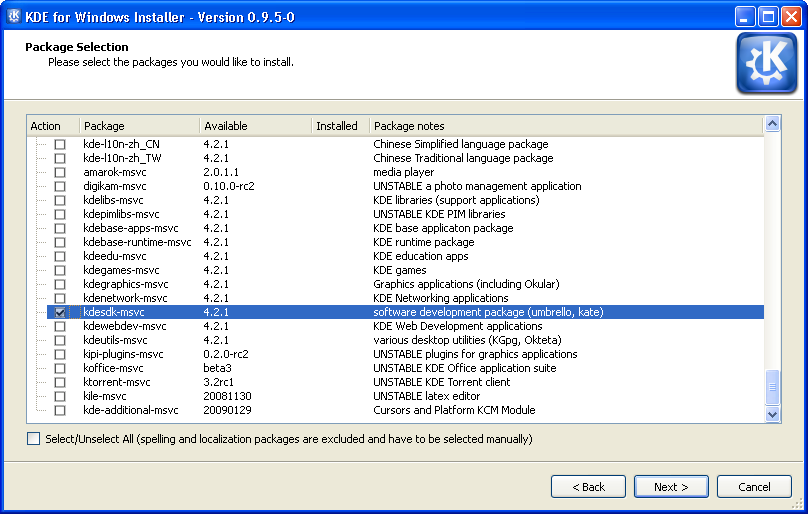This screenshot has height=514, width=808.
Task: Sort by the Action column header
Action: pos(53,126)
